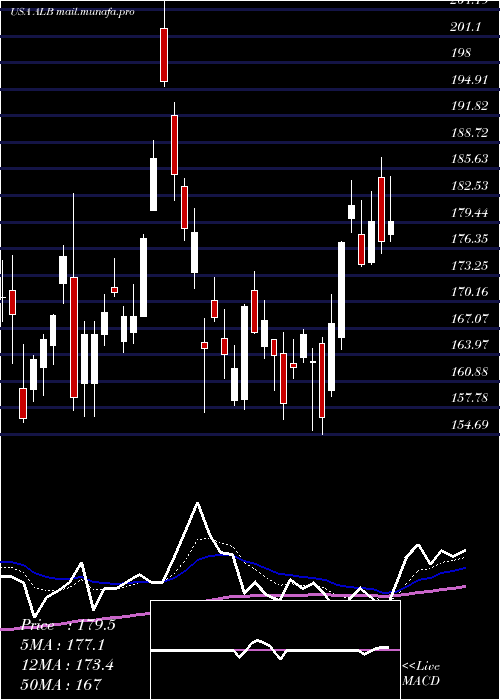Open the MACD inset chart panel
Viewport: 500px width, 700px height.
pyautogui.click(x=275, y=650)
